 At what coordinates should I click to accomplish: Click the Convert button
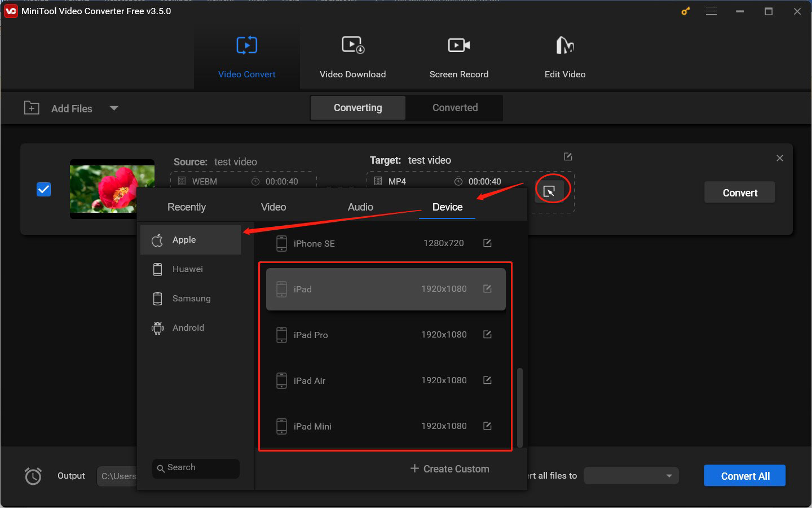739,192
